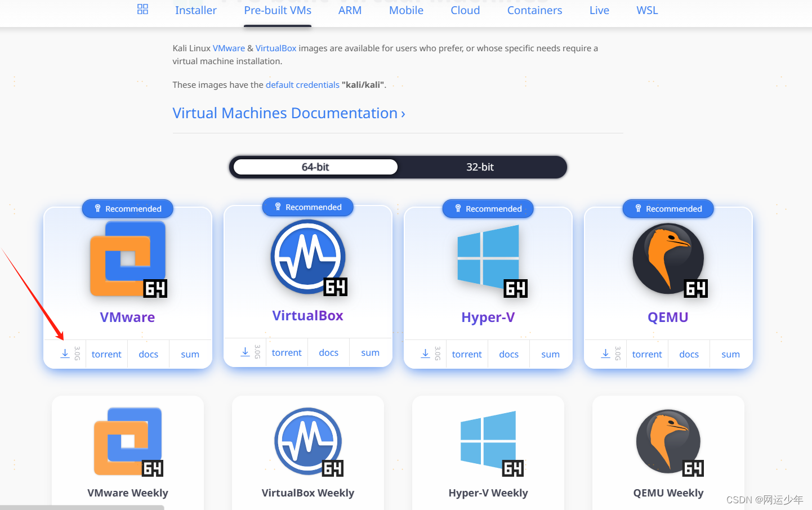Click the Recommended badge on the QEMU card
This screenshot has height=510, width=812.
(x=668, y=208)
